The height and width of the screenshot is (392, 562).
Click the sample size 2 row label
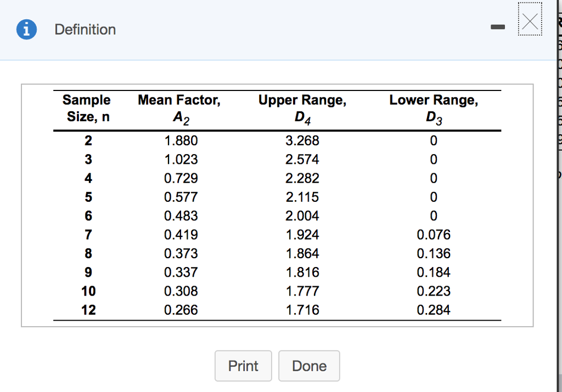[x=88, y=140]
